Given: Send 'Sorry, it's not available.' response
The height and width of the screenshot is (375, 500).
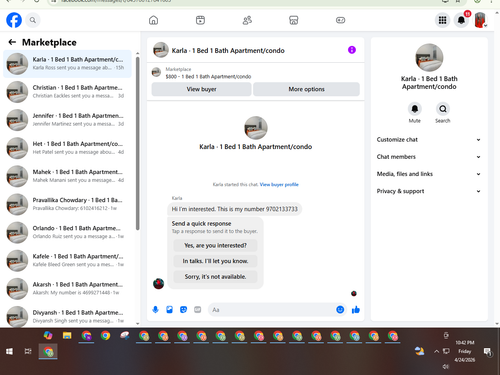Looking at the screenshot, I should tap(215, 277).
